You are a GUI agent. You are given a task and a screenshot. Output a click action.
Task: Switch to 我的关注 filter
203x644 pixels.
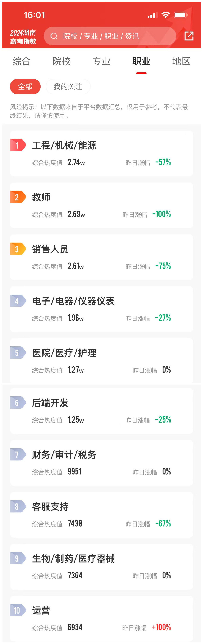[x=68, y=87]
